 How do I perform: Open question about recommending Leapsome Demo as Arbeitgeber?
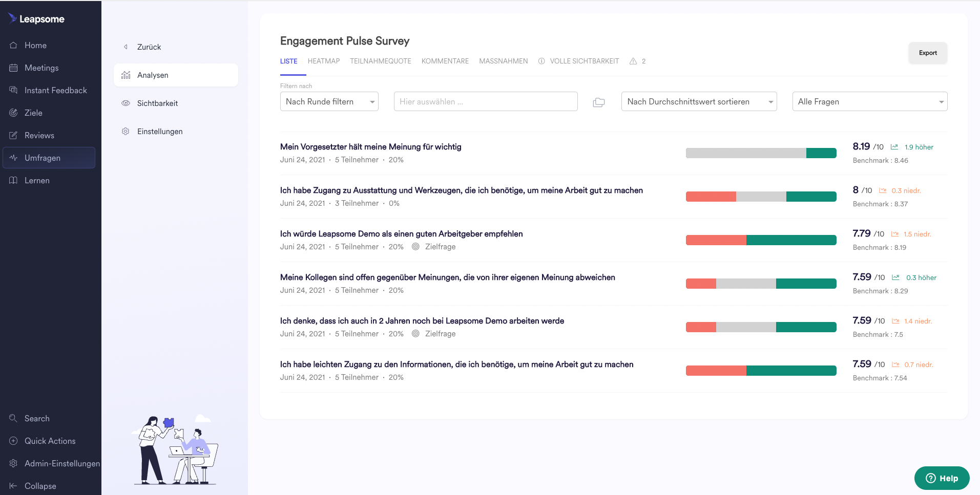click(401, 233)
